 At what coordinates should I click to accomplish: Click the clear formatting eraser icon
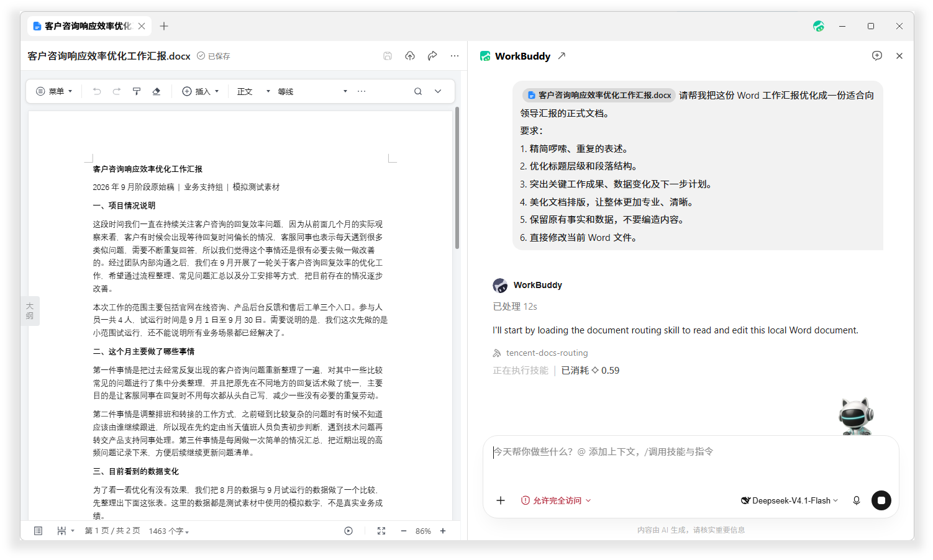pos(157,91)
